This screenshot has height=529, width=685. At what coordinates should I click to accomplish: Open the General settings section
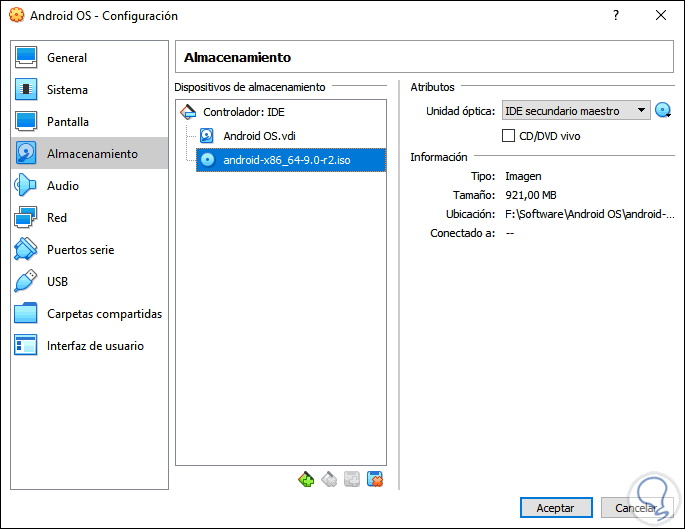click(x=66, y=58)
